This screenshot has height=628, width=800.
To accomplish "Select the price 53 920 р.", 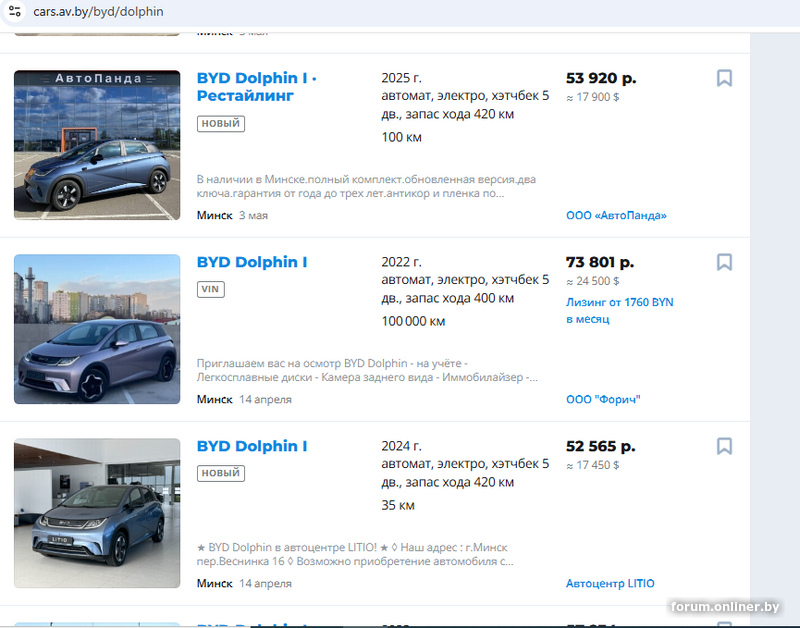I will click(x=601, y=78).
